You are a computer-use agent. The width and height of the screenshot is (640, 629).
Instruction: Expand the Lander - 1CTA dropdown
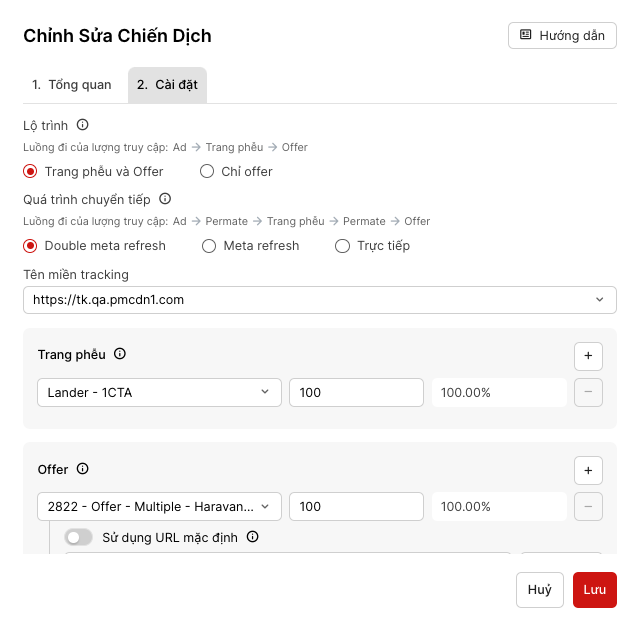point(160,392)
